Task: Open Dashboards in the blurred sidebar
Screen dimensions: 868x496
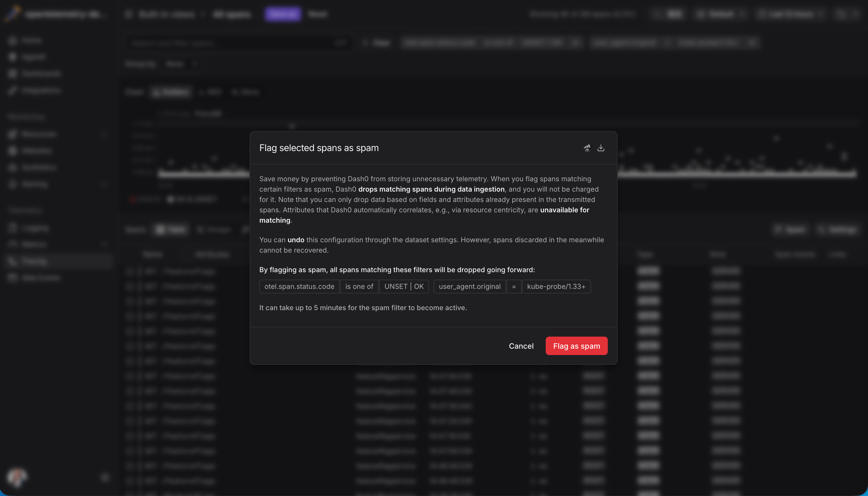Action: [x=40, y=74]
